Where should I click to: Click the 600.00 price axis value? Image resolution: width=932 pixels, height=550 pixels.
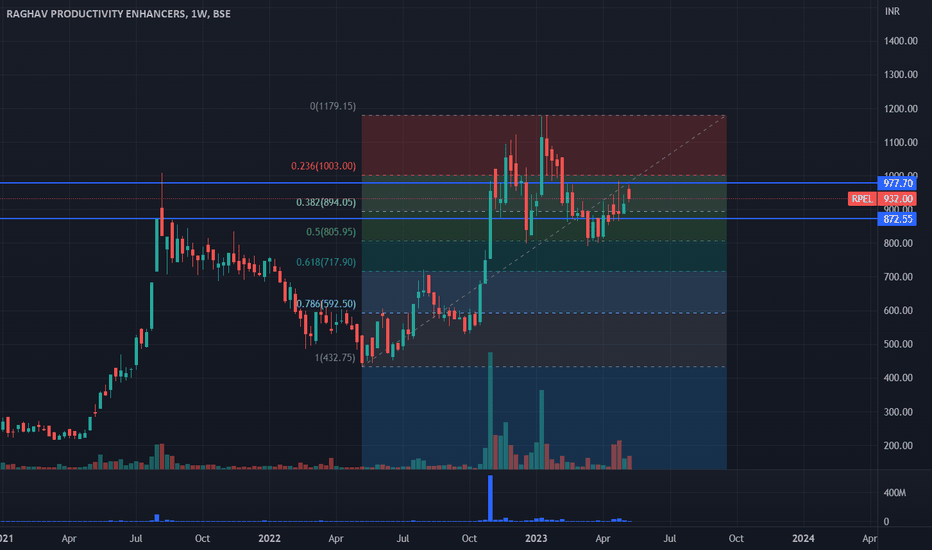coord(898,310)
